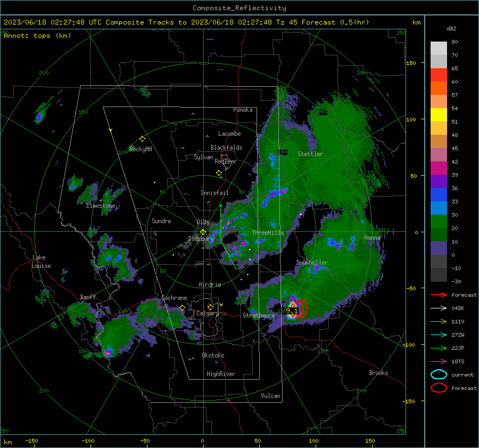Click the Sylvan town label
The image size is (479, 448).
pyautogui.click(x=203, y=157)
